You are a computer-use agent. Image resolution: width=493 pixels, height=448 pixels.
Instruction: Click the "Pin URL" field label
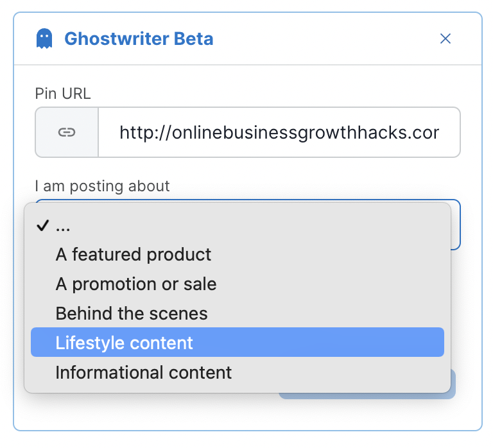click(63, 93)
